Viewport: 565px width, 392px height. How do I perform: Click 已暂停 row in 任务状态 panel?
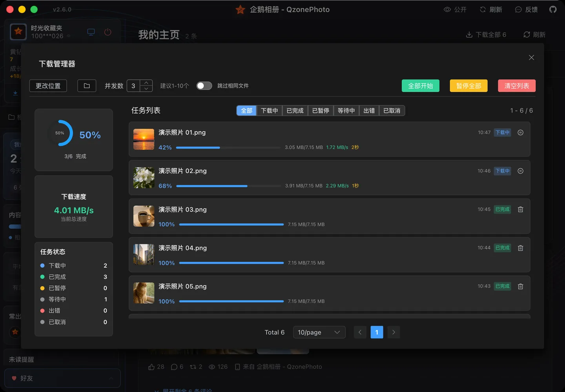pyautogui.click(x=74, y=288)
